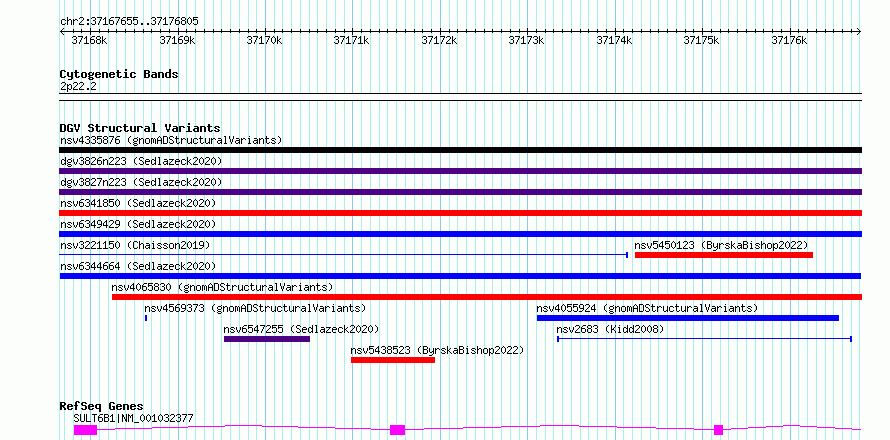Click the 37168k ruler tick label
The width and height of the screenshot is (890, 440).
coord(89,40)
